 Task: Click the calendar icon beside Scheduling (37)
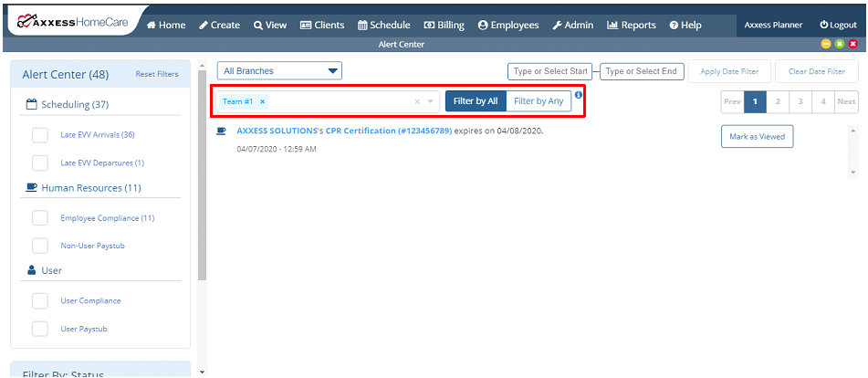click(31, 104)
